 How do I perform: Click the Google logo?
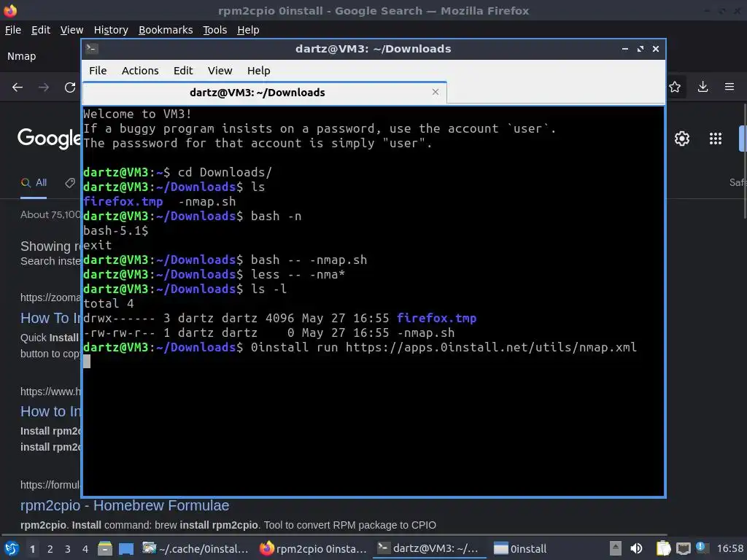click(x=49, y=139)
